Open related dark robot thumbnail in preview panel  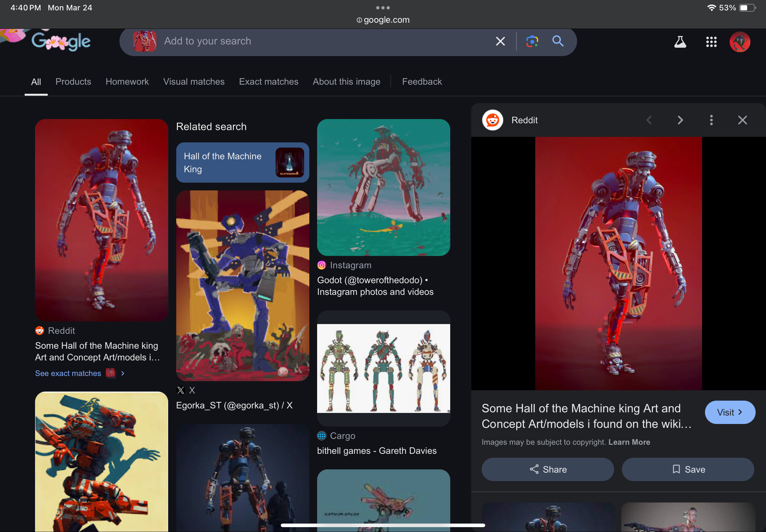(x=549, y=517)
